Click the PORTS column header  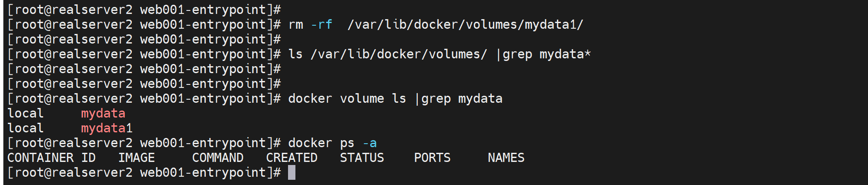click(432, 158)
